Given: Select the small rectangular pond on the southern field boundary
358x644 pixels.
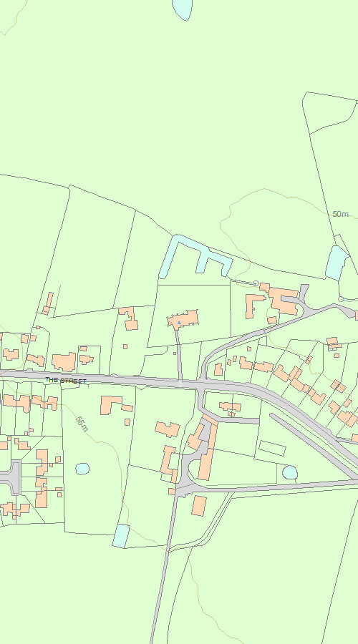Looking at the screenshot, I should coord(121,536).
